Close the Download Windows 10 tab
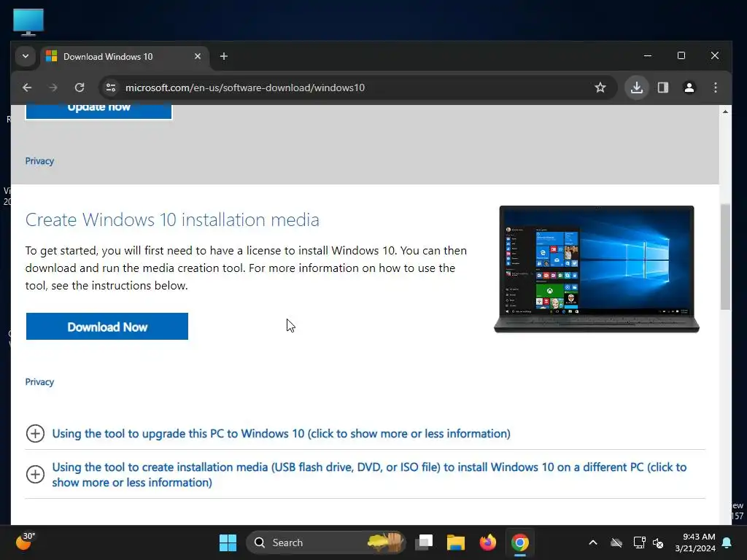747x560 pixels. click(198, 56)
